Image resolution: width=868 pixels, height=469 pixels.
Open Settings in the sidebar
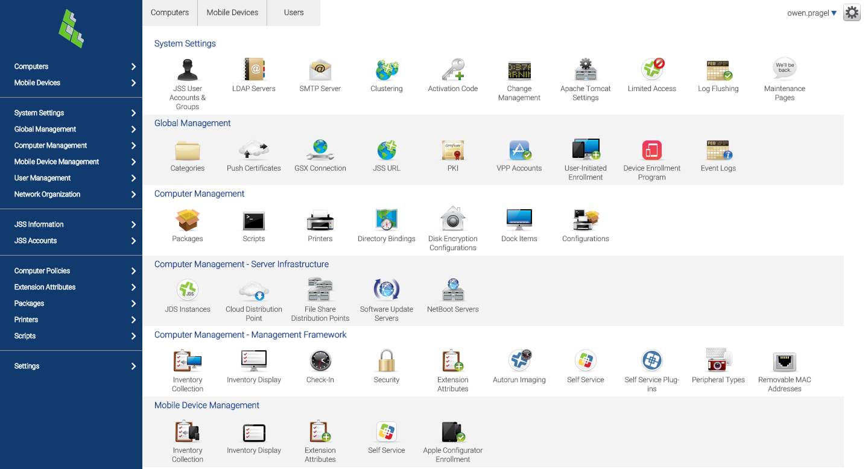pyautogui.click(x=71, y=367)
